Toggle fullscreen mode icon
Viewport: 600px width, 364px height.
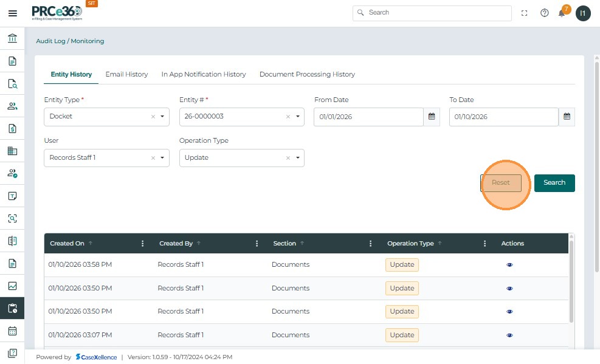pos(525,13)
